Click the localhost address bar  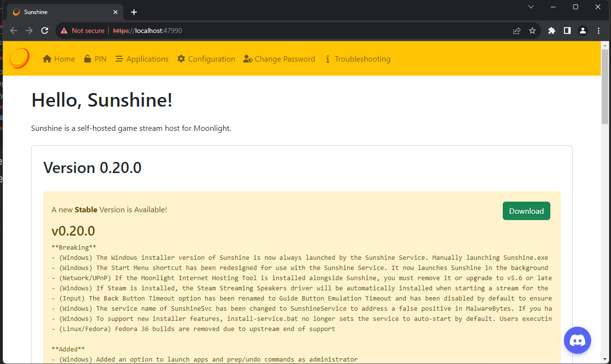coord(291,31)
